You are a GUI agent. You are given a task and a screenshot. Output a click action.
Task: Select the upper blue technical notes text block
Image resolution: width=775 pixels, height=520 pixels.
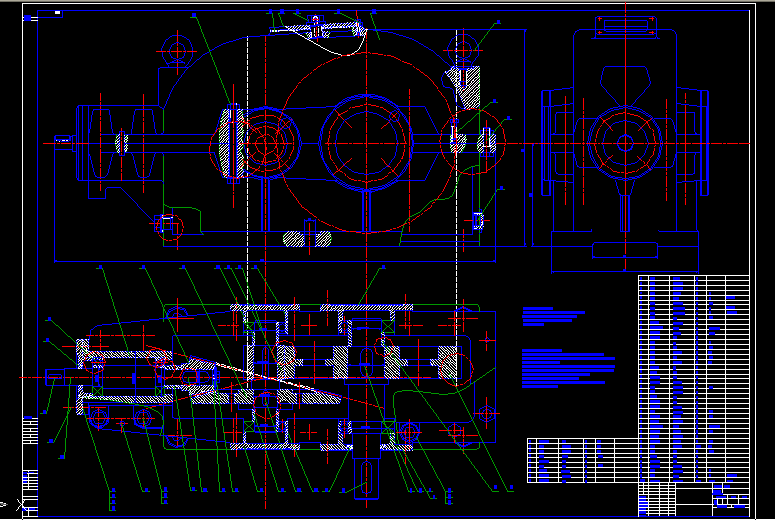tap(553, 317)
